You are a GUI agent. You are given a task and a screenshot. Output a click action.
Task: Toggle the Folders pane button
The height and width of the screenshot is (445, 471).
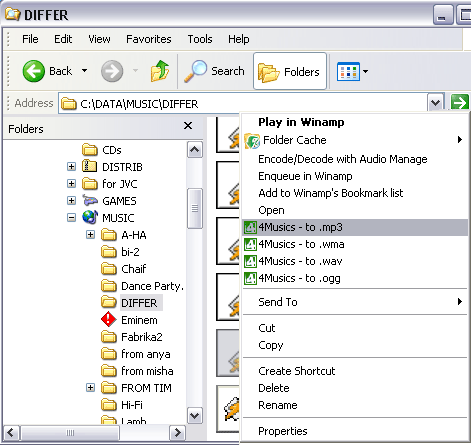(290, 71)
